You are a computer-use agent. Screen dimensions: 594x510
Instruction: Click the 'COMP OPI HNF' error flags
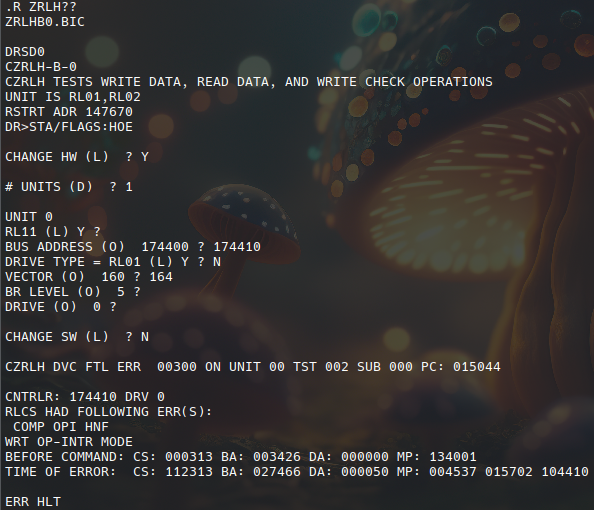click(x=61, y=427)
